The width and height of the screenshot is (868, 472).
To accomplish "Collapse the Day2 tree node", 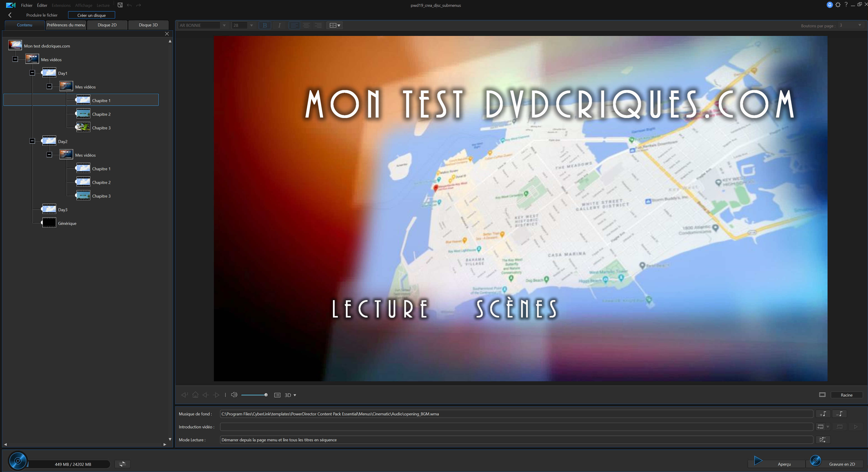I will [32, 141].
